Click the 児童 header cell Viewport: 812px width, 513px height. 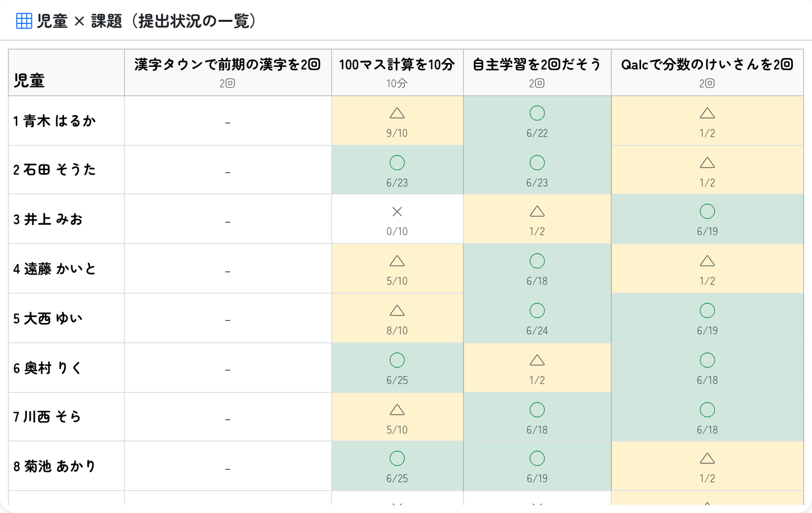(x=66, y=73)
